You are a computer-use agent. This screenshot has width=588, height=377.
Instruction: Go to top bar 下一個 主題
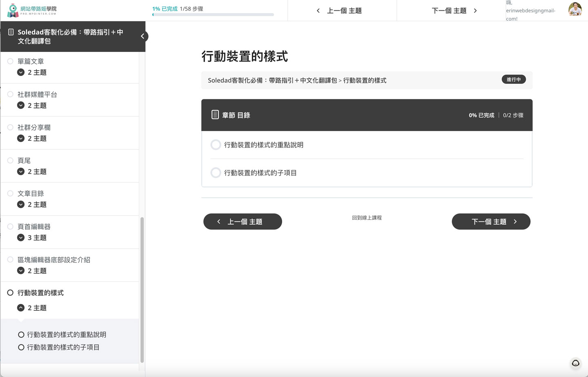click(x=451, y=11)
